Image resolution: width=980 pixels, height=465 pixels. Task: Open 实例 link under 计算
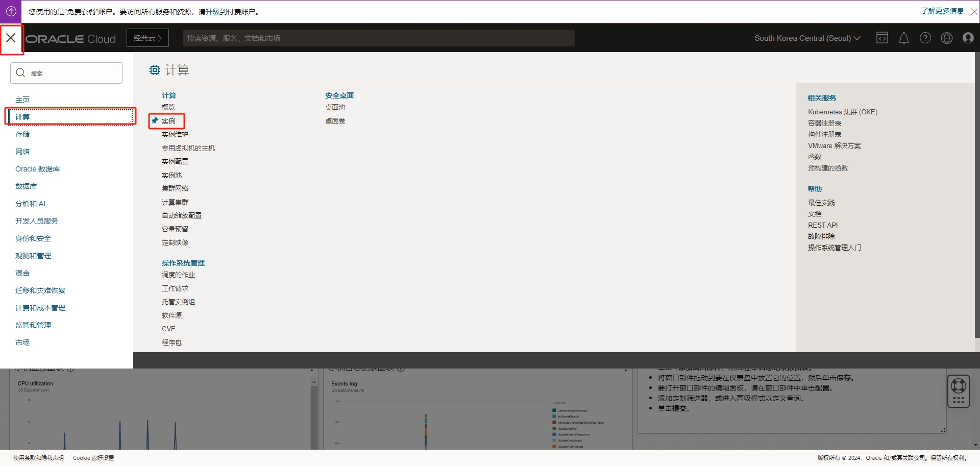(x=168, y=121)
